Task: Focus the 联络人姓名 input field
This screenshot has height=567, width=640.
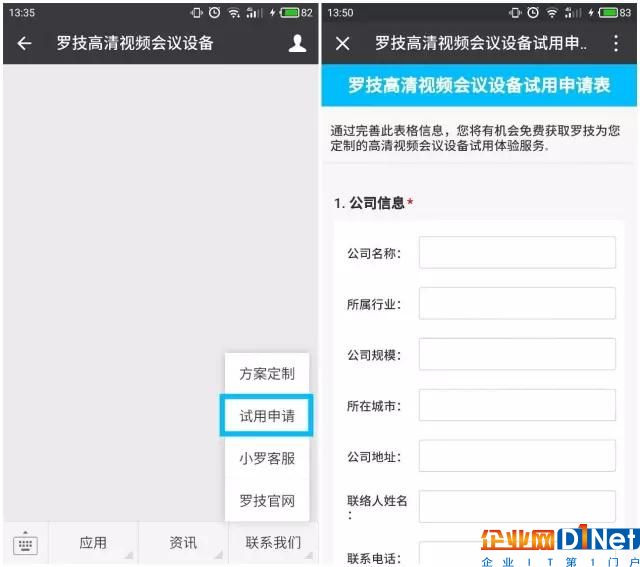Action: point(517,507)
